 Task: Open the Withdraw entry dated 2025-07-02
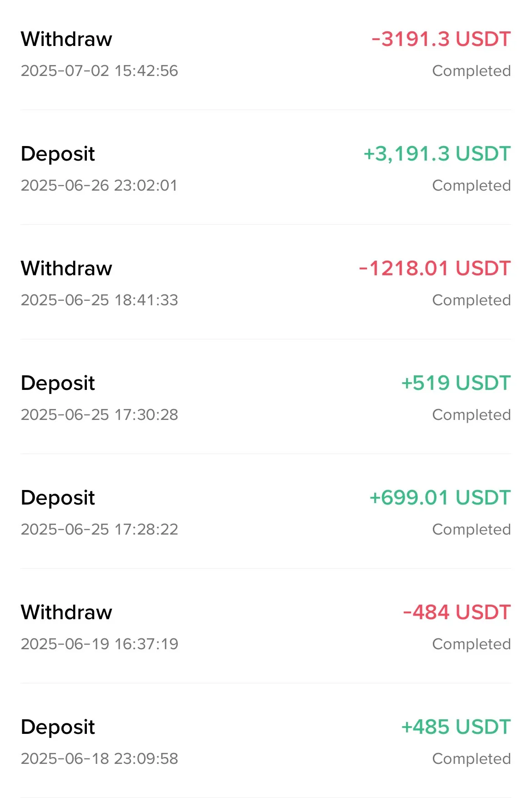(266, 55)
